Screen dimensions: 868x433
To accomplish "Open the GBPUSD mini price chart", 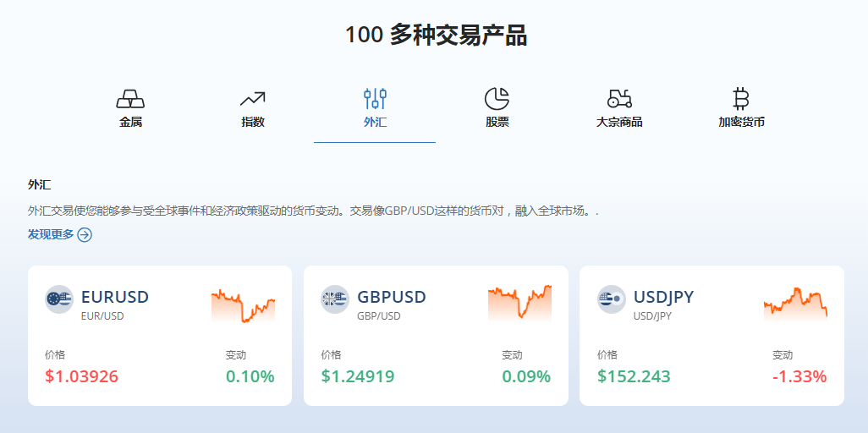I will 519,304.
